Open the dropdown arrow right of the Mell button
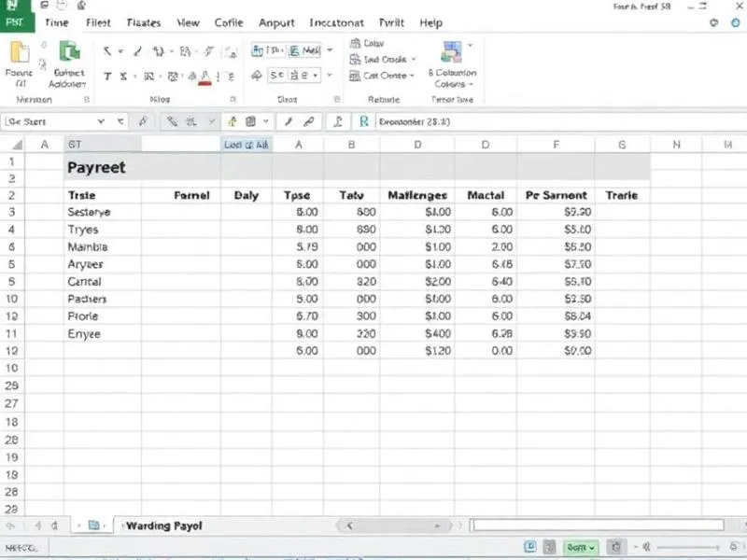The height and width of the screenshot is (560, 747). click(330, 50)
